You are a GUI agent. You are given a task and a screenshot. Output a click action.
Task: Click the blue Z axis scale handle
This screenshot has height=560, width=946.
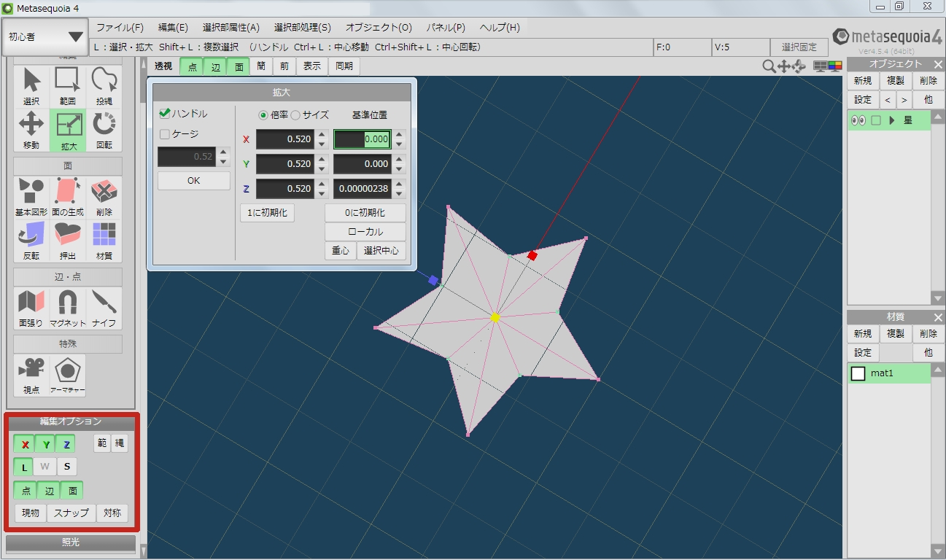pos(433,280)
